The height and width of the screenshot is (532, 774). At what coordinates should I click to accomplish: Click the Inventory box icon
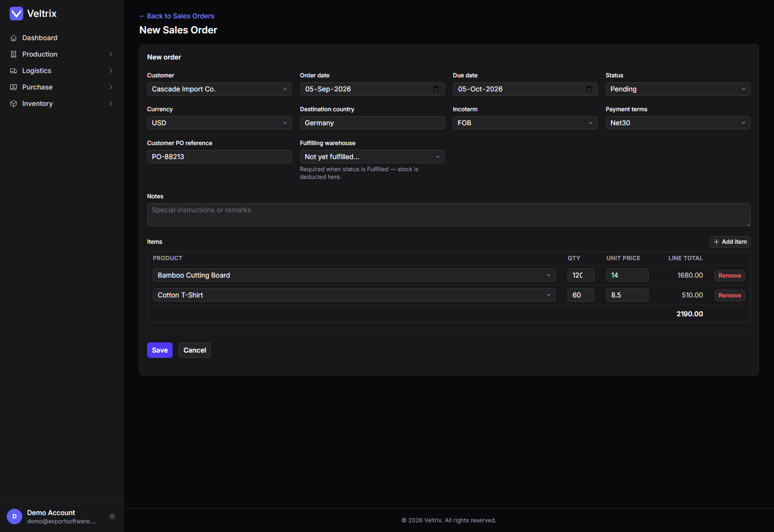[x=14, y=103]
